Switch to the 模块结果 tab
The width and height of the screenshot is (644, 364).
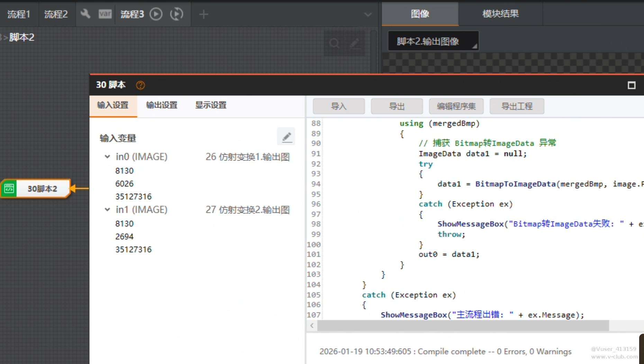click(x=500, y=14)
